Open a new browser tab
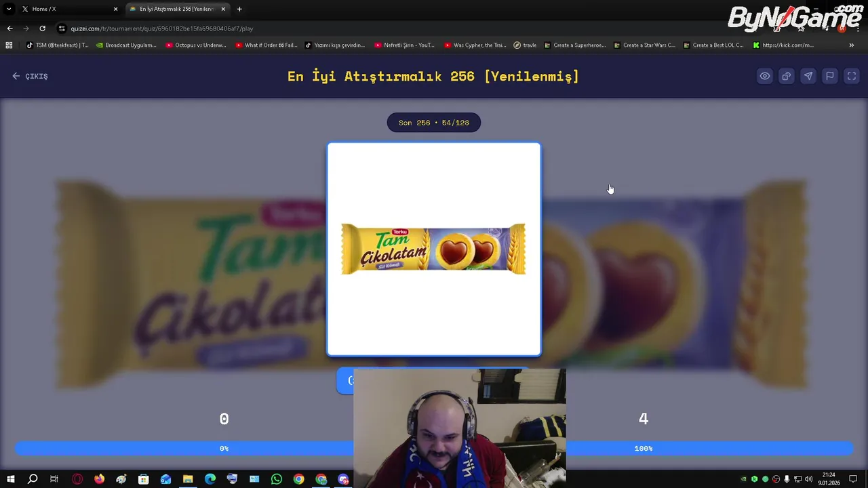 click(x=239, y=9)
